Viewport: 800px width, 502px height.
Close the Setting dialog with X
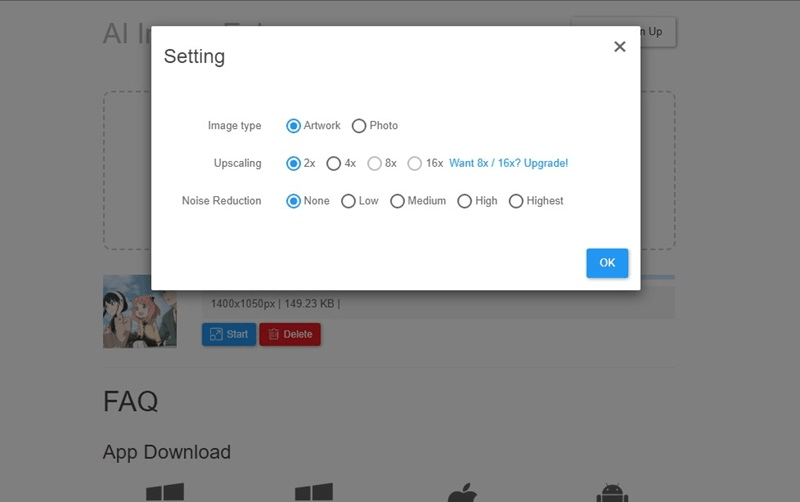(x=620, y=47)
